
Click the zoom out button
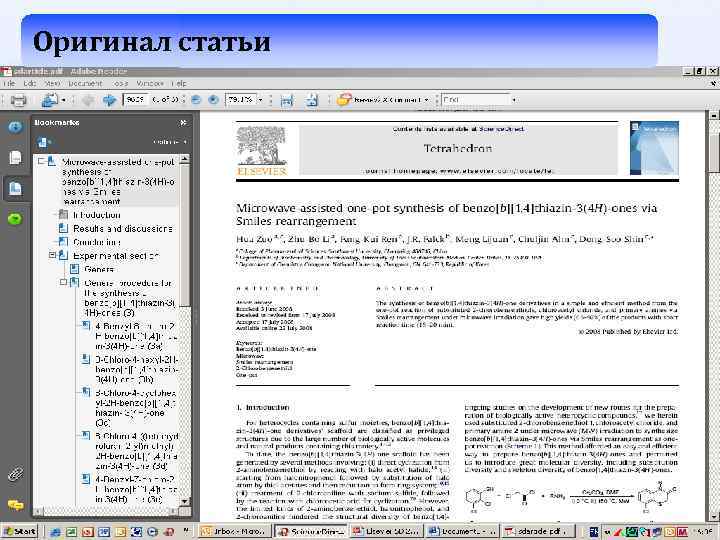coord(196,100)
